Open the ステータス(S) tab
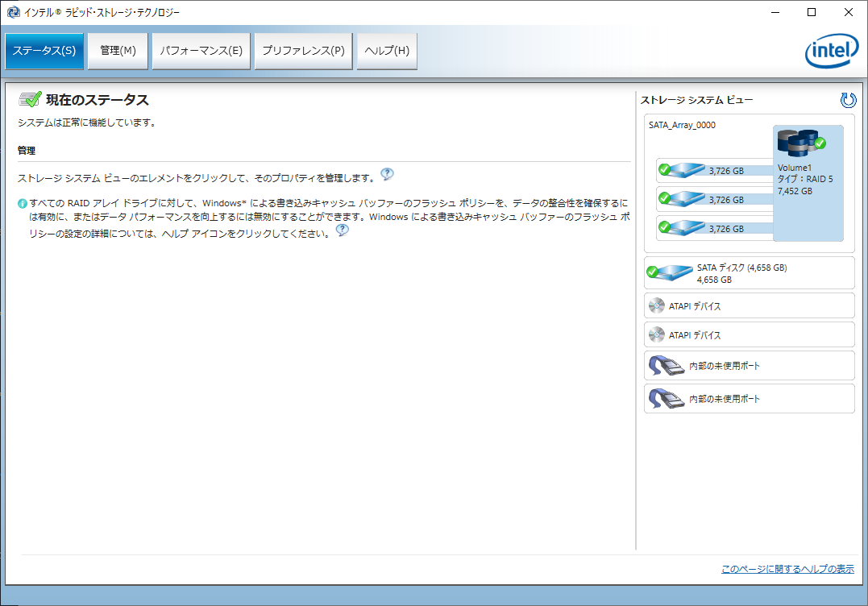Image resolution: width=868 pixels, height=606 pixels. tap(44, 51)
